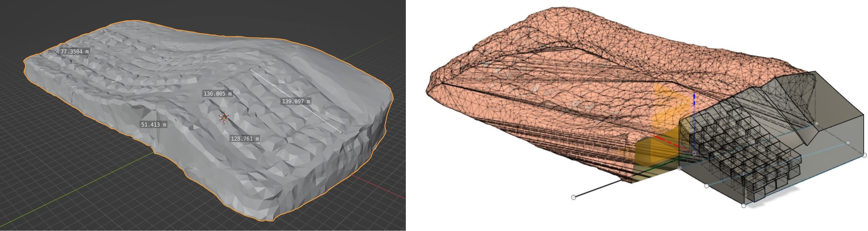Select the endpoint circle of the black line

574,197
